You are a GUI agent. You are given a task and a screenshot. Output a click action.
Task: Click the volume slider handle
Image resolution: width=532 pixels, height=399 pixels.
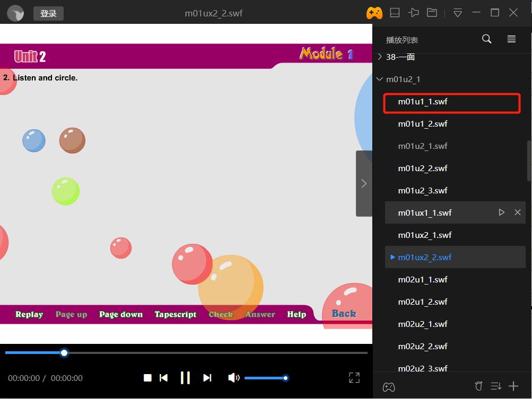285,378
